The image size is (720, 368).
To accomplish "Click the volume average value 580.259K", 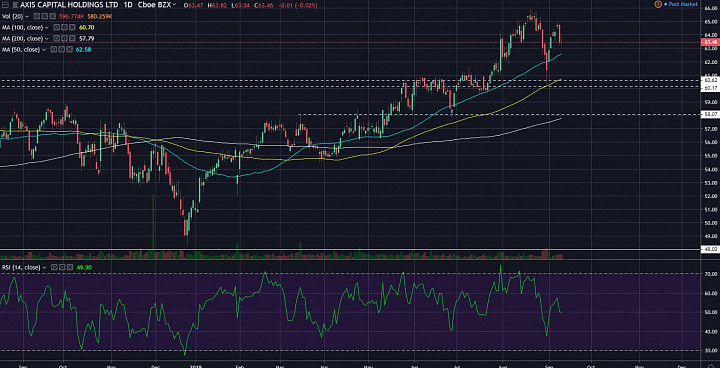I will (x=100, y=17).
